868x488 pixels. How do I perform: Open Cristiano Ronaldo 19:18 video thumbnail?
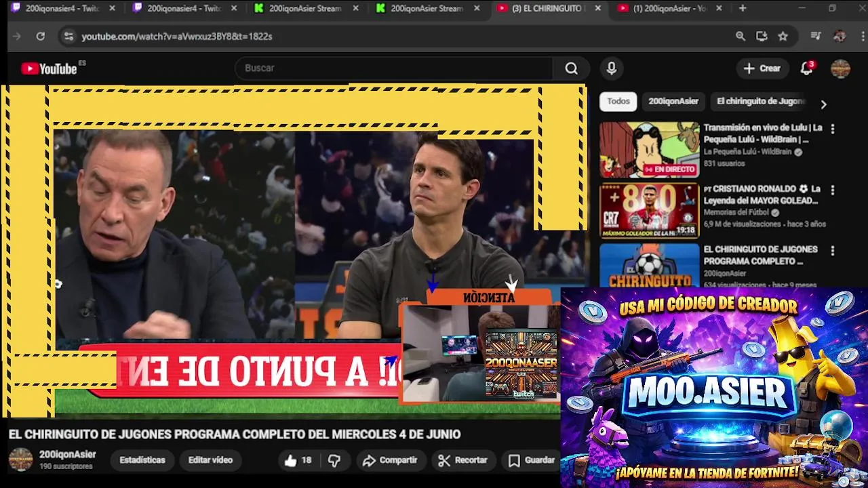click(649, 211)
